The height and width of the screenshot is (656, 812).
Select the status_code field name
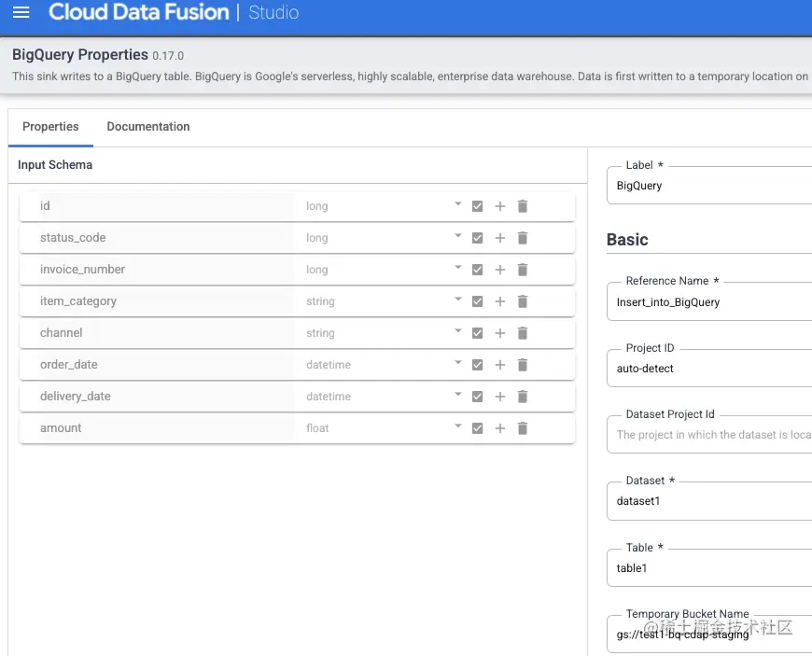(73, 238)
